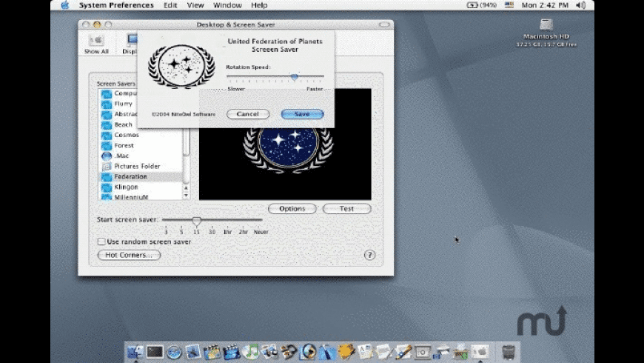Screen dimensions: 644x363
Task: Click the Hot Corners button
Action: pyautogui.click(x=129, y=255)
